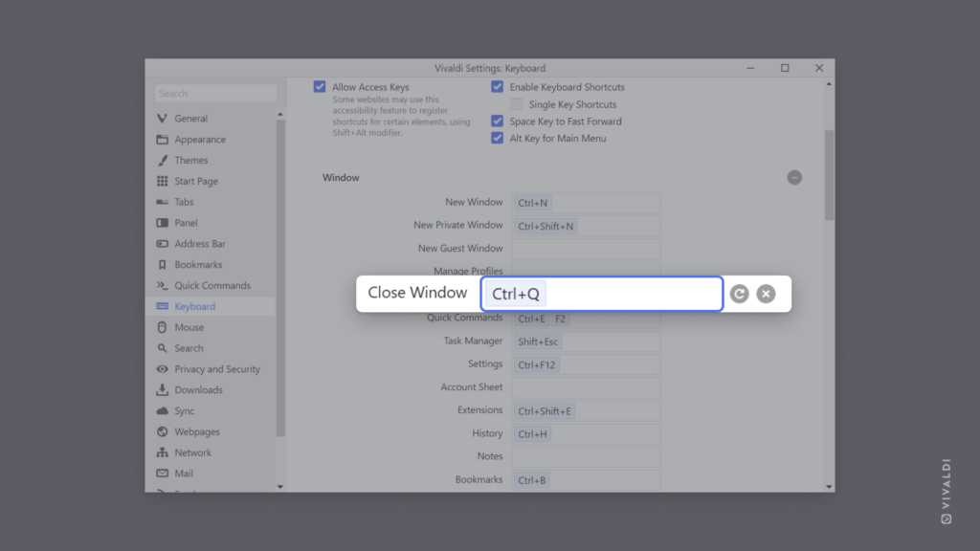
Task: Click the Themes brush icon
Action: 162,160
